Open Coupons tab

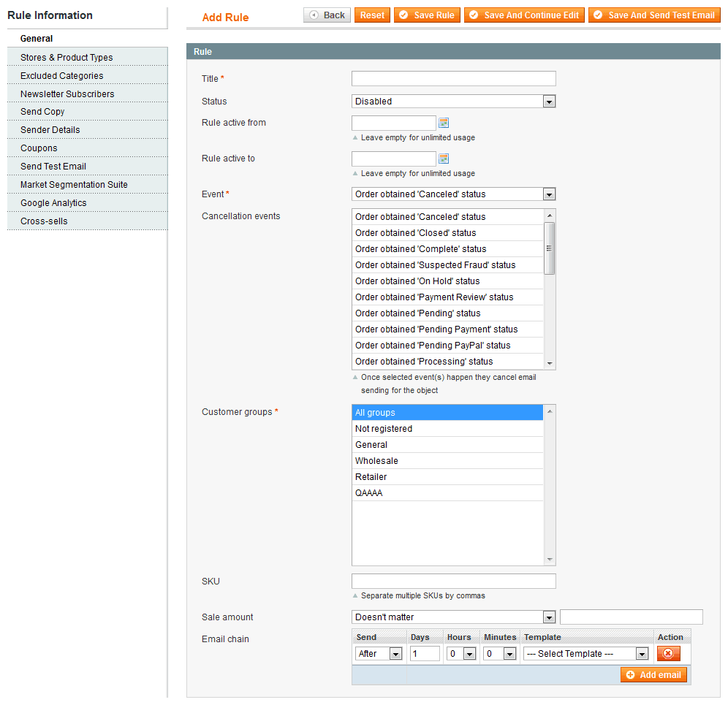pyautogui.click(x=87, y=148)
